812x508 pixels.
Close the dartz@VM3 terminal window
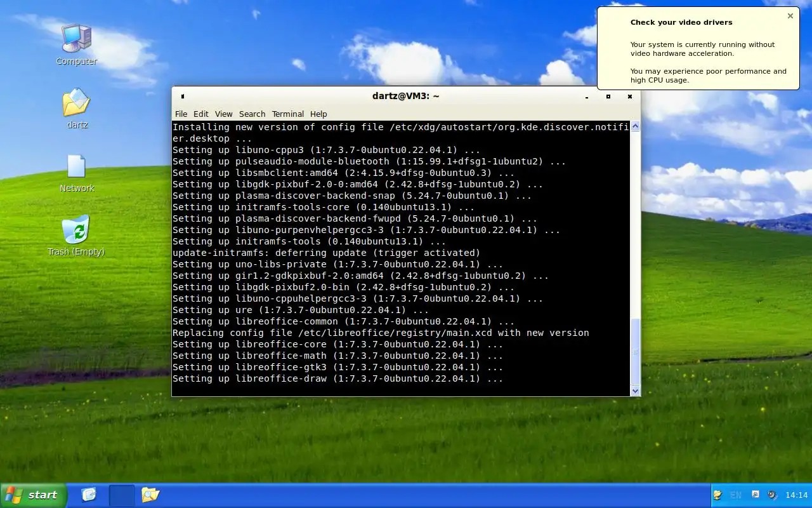[629, 97]
